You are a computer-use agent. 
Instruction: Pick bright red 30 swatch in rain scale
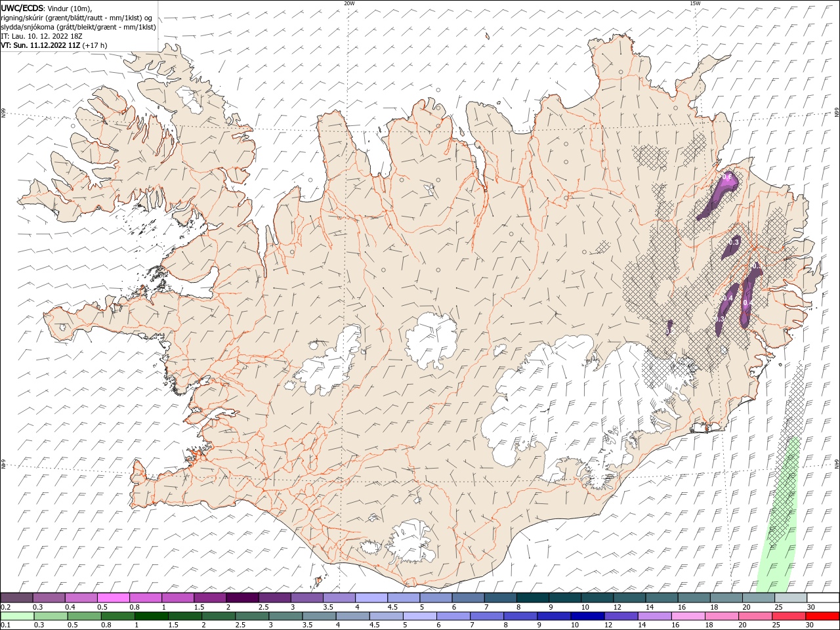[822, 616]
